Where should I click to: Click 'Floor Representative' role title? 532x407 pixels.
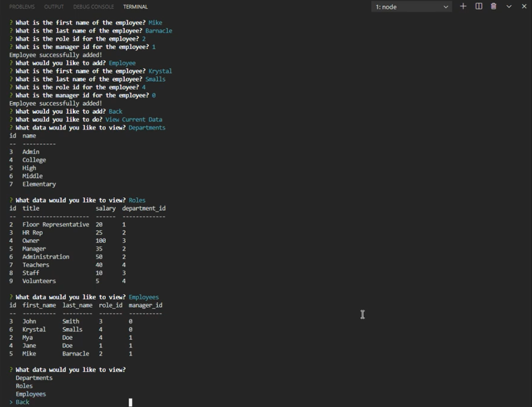56,225
